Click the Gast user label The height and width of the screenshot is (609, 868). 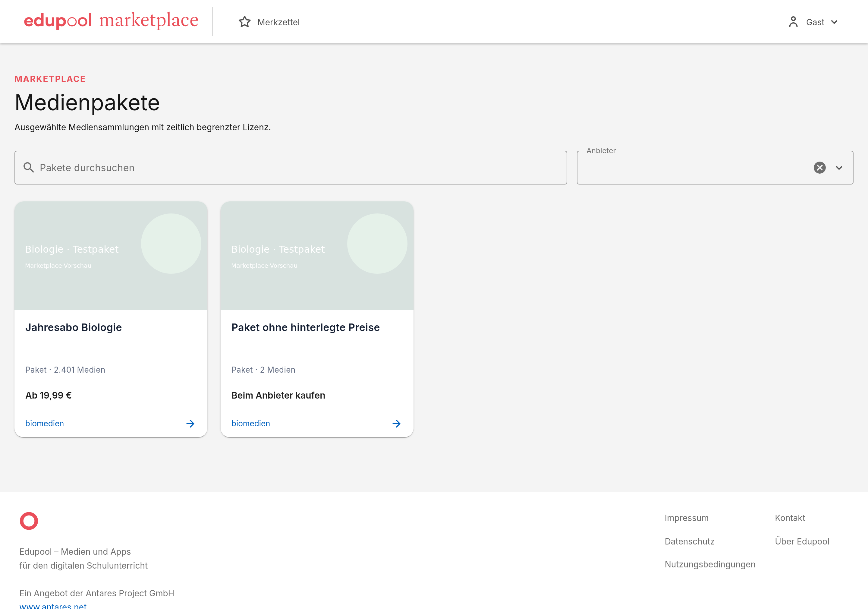pyautogui.click(x=815, y=22)
